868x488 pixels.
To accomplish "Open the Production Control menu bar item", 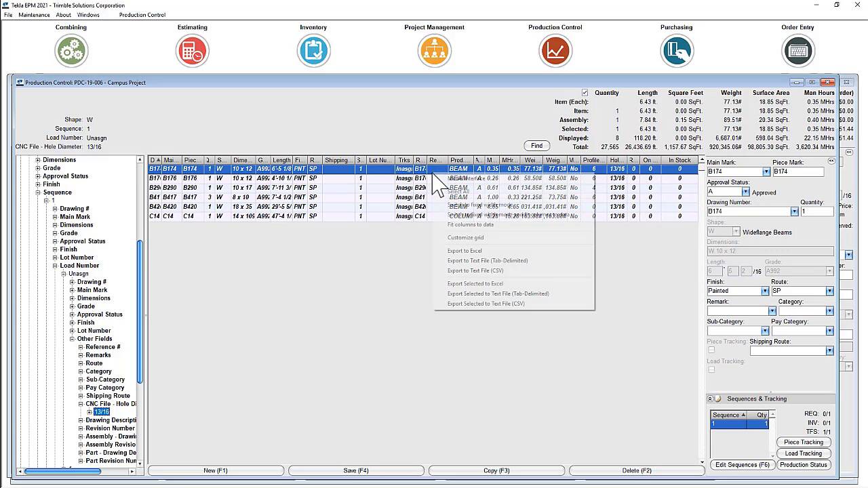I will [x=142, y=15].
